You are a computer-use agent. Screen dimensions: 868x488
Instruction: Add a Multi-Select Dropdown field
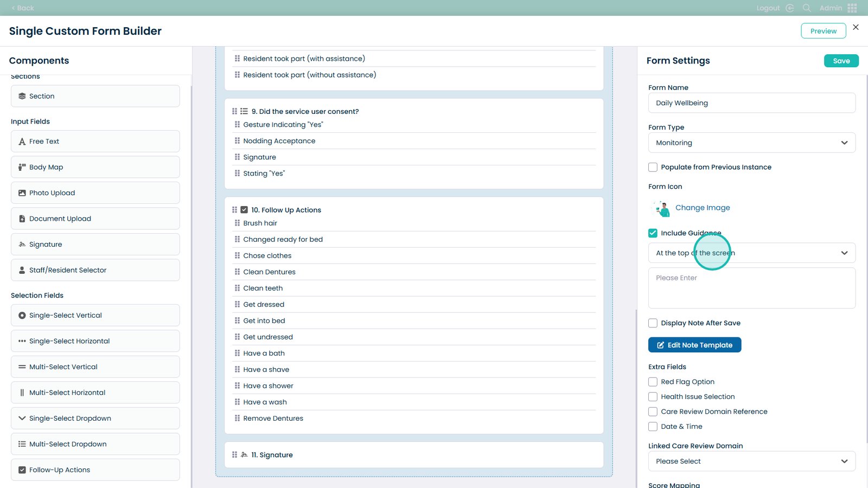tap(95, 444)
